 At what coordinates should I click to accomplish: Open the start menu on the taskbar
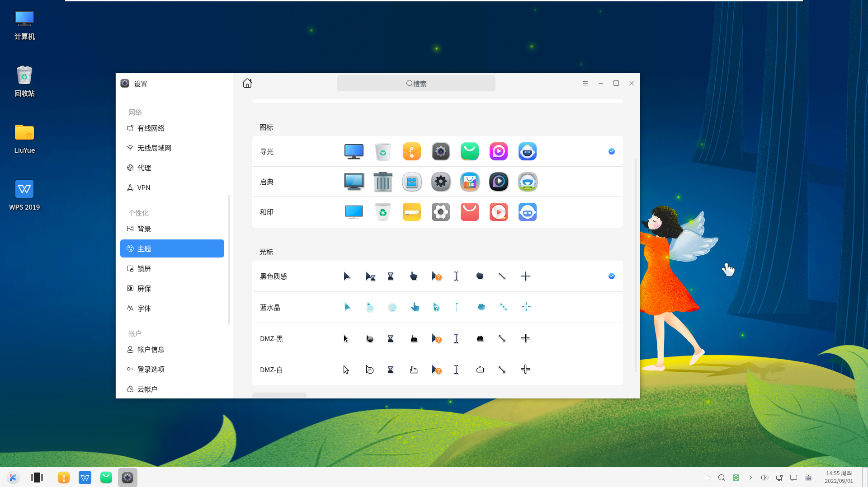click(x=13, y=478)
